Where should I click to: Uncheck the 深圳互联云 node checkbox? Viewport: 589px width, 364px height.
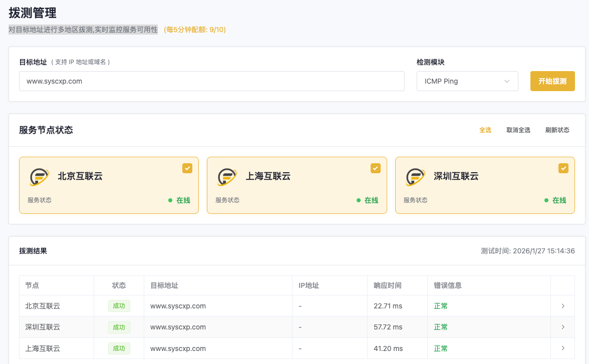(563, 168)
